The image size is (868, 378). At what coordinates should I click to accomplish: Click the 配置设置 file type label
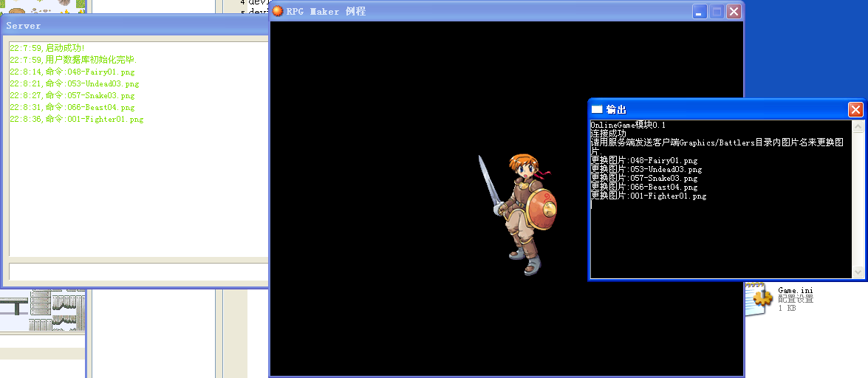click(796, 299)
